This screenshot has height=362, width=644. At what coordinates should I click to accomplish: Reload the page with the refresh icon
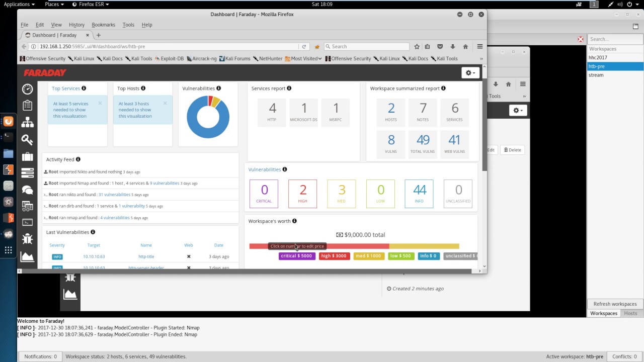(x=304, y=46)
